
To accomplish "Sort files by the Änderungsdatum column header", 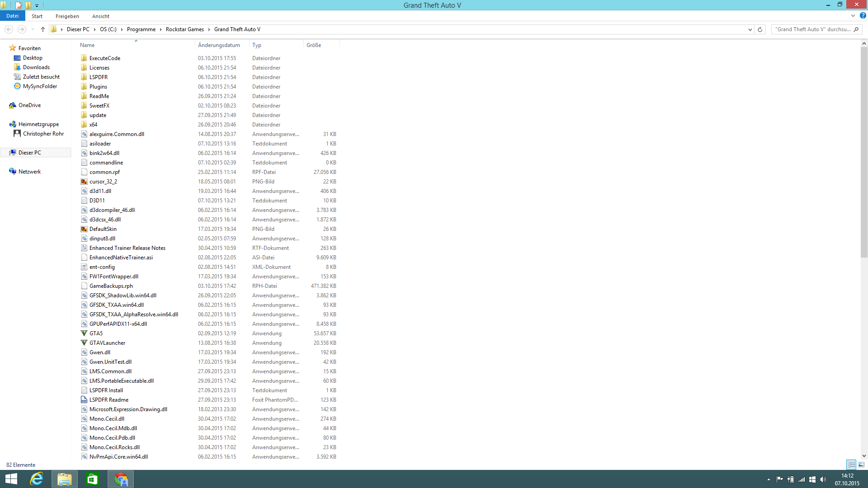I will click(219, 45).
